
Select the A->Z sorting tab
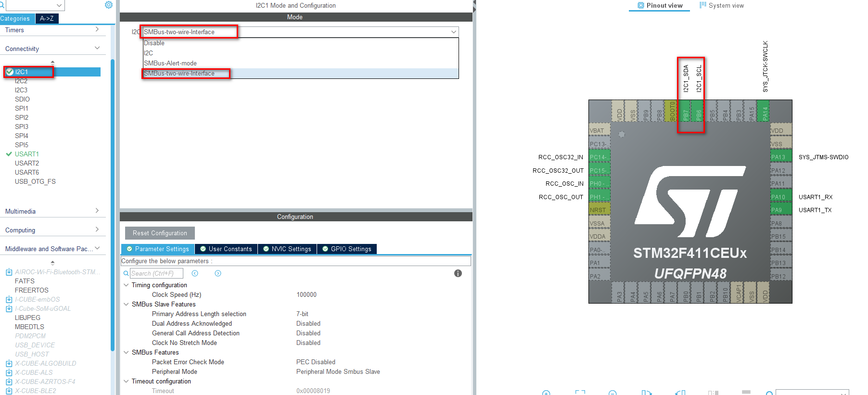[x=47, y=18]
